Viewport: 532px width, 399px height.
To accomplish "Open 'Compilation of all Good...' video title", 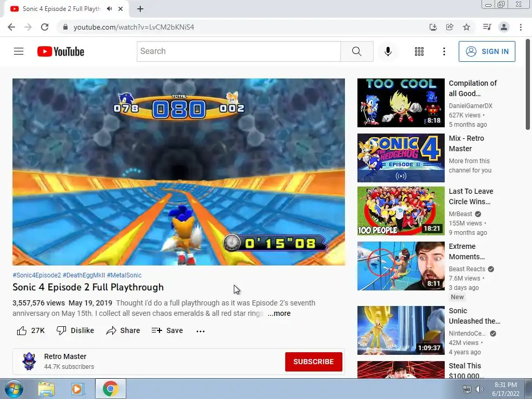I will coord(473,88).
